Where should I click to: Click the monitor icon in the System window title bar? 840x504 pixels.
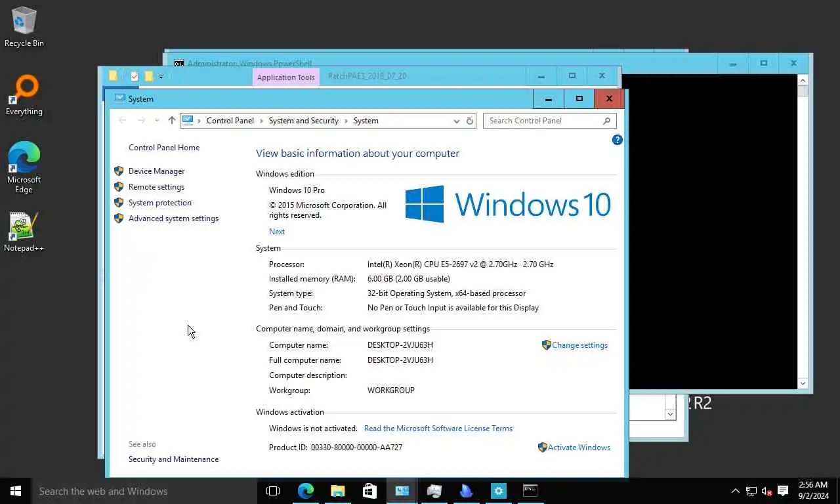click(x=119, y=98)
